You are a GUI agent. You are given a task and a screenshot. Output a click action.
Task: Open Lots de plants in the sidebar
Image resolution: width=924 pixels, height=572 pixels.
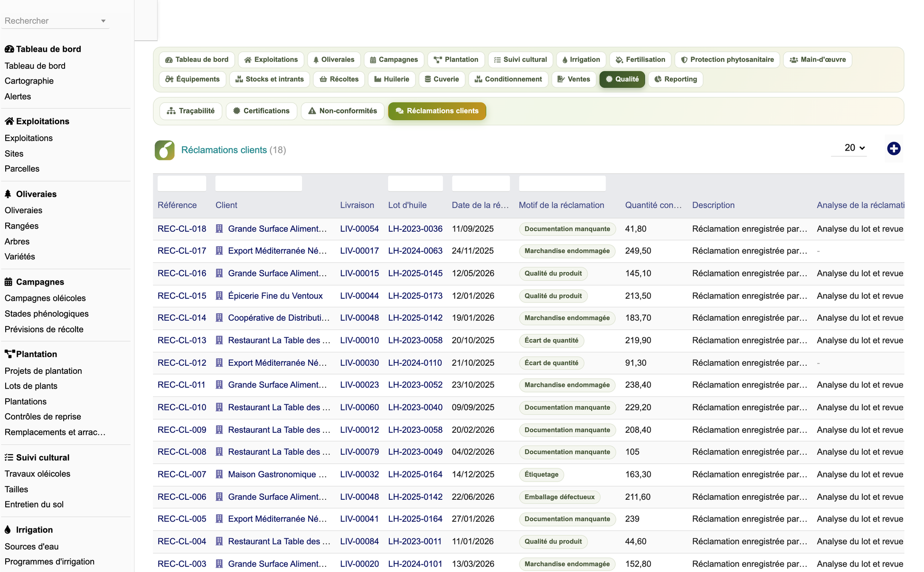pyautogui.click(x=31, y=386)
